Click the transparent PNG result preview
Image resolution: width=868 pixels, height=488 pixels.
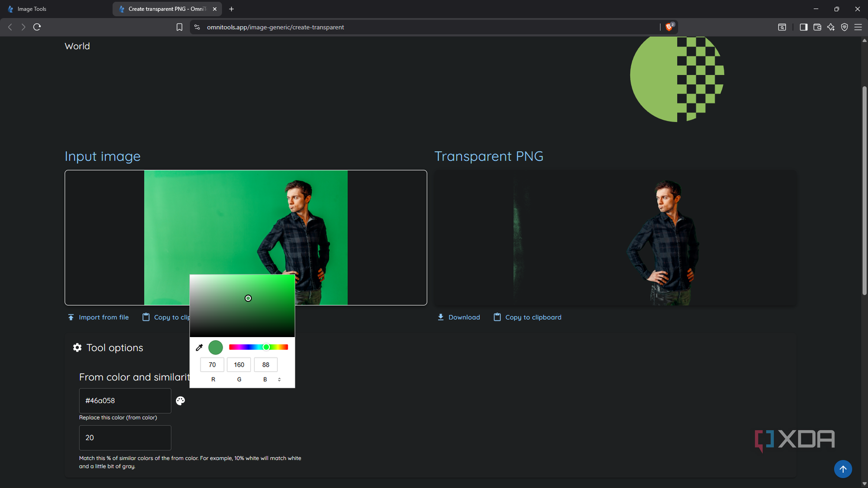[x=615, y=237]
